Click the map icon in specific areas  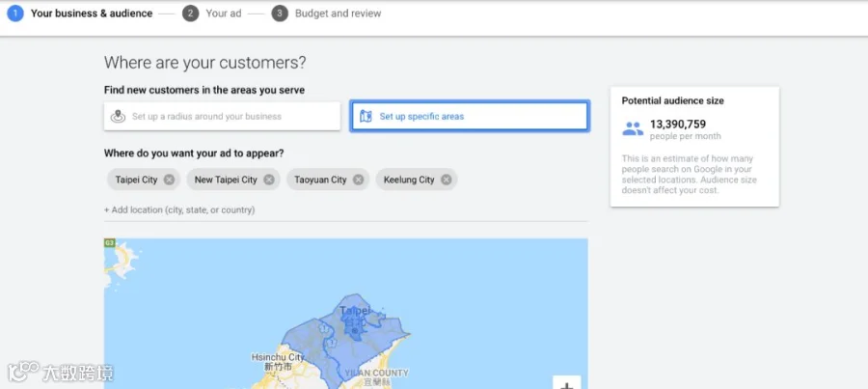[366, 117]
